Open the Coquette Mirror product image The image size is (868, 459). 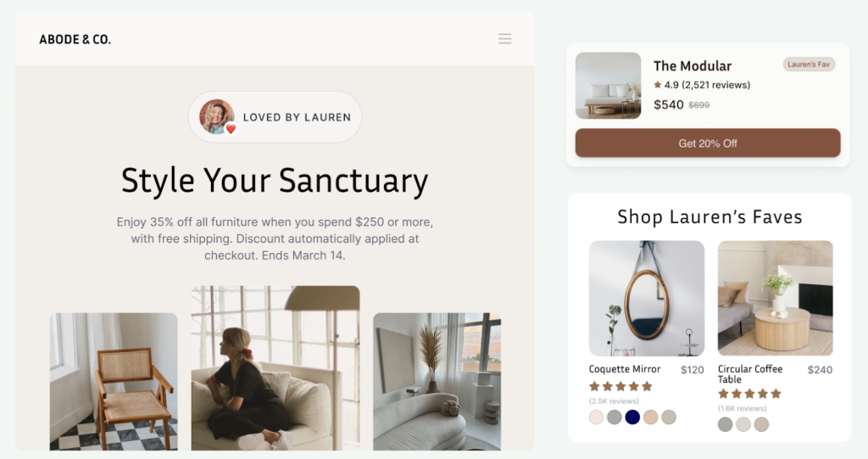(x=647, y=299)
